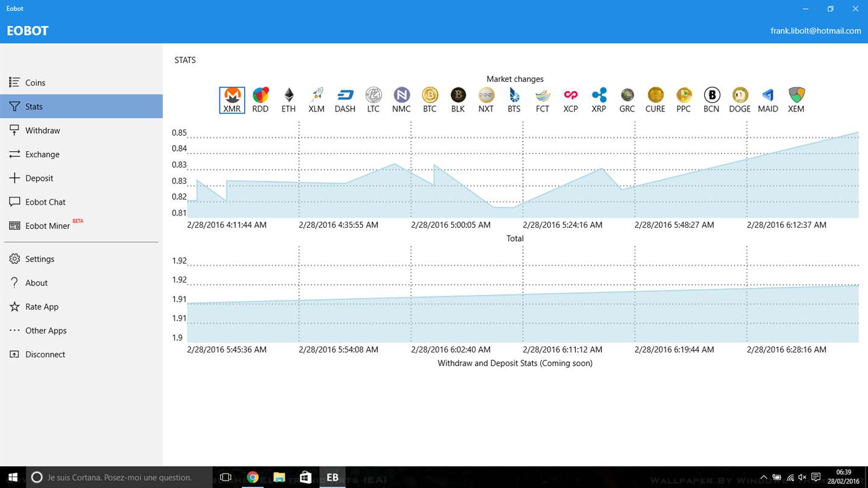Click the 2/28/2016 6:28:16 AM axis label
The image size is (868, 488).
[x=787, y=349]
